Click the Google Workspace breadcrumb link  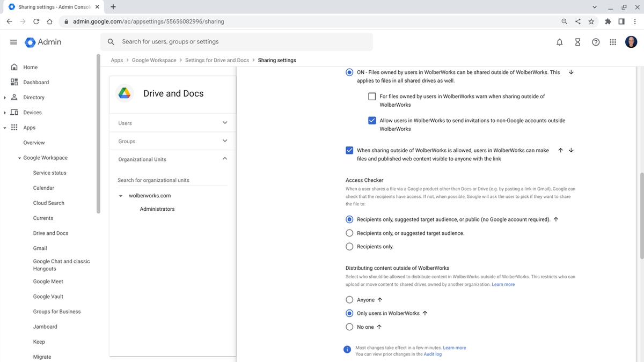tap(154, 60)
